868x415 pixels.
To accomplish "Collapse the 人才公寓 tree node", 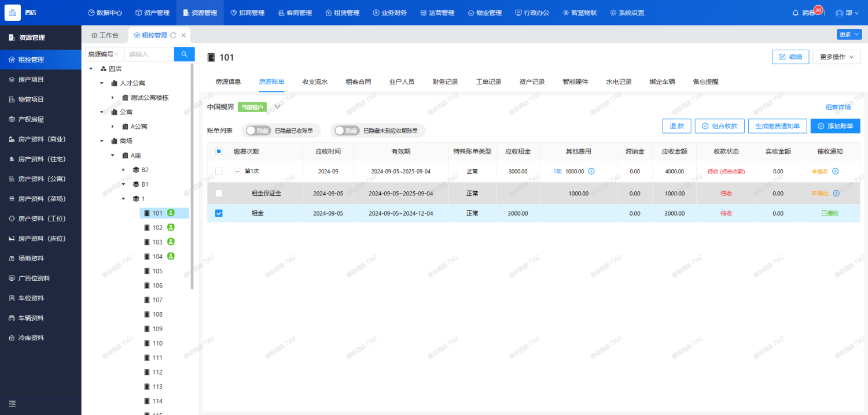I will coord(102,83).
